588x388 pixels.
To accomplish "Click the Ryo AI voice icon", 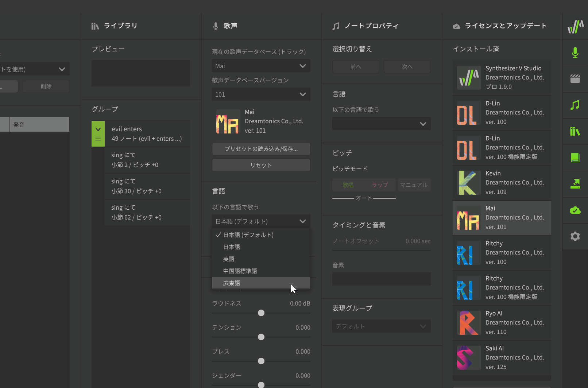I will click(469, 323).
